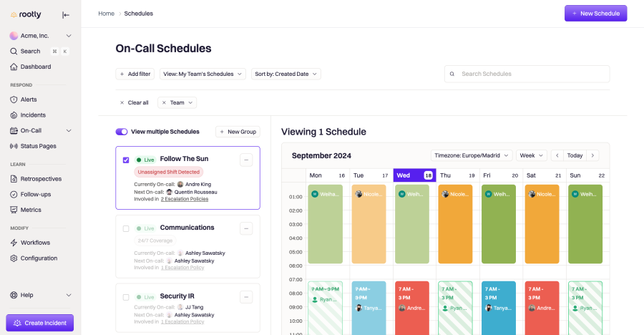Uncheck the Follow The Sun schedule checkbox
The image size is (644, 335).
(126, 160)
